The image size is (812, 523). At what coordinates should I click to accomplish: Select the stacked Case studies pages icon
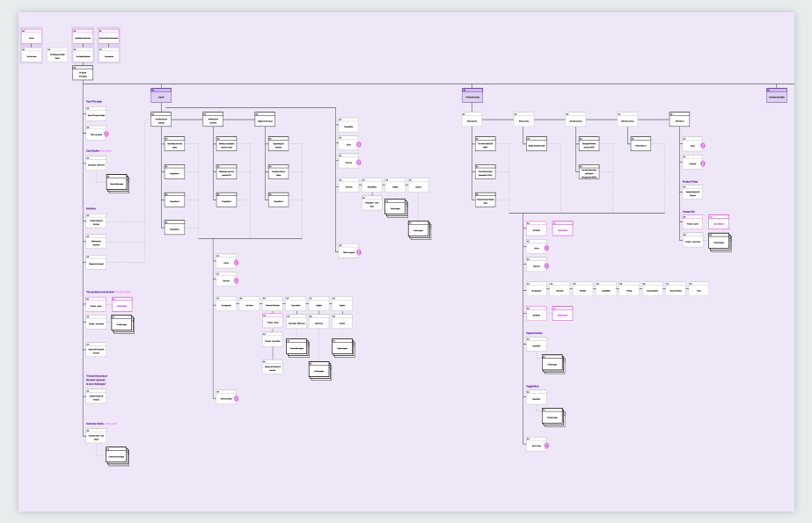click(117, 183)
